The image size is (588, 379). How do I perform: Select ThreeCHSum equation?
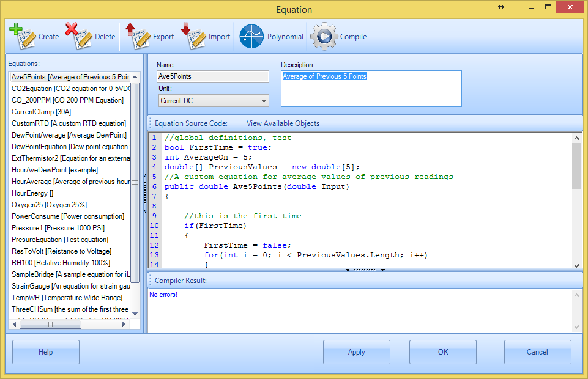pyautogui.click(x=70, y=309)
